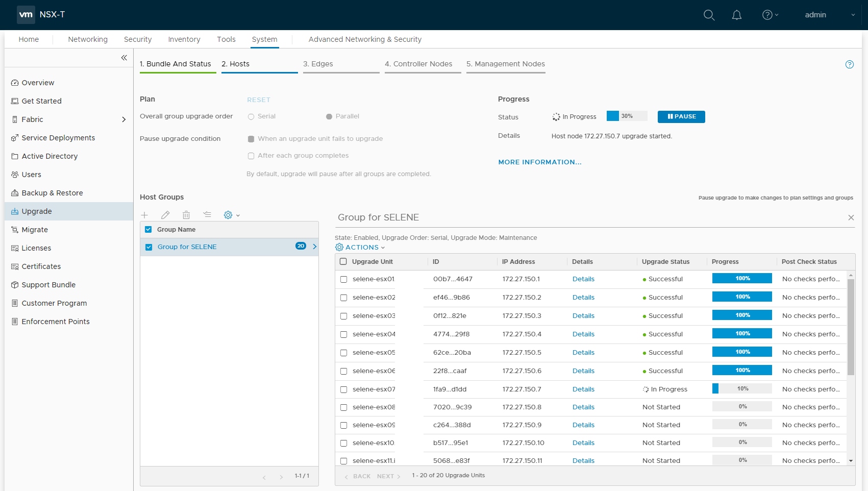The height and width of the screenshot is (491, 868).
Task: Toggle pause when upgrade unit fails
Action: [x=251, y=139]
